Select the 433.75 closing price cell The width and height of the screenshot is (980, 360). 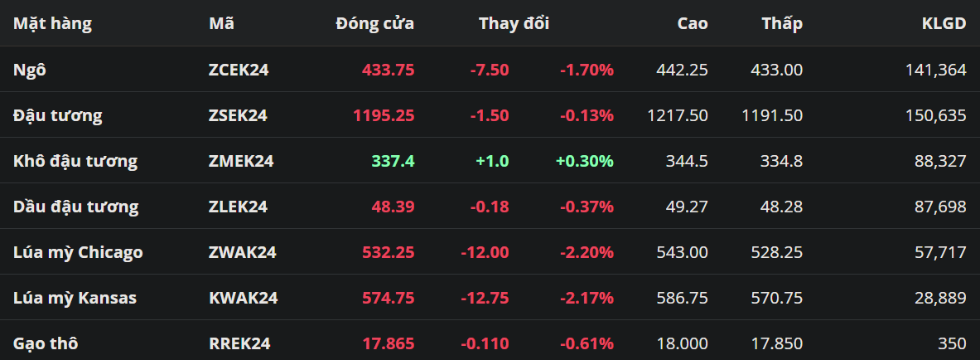(388, 70)
